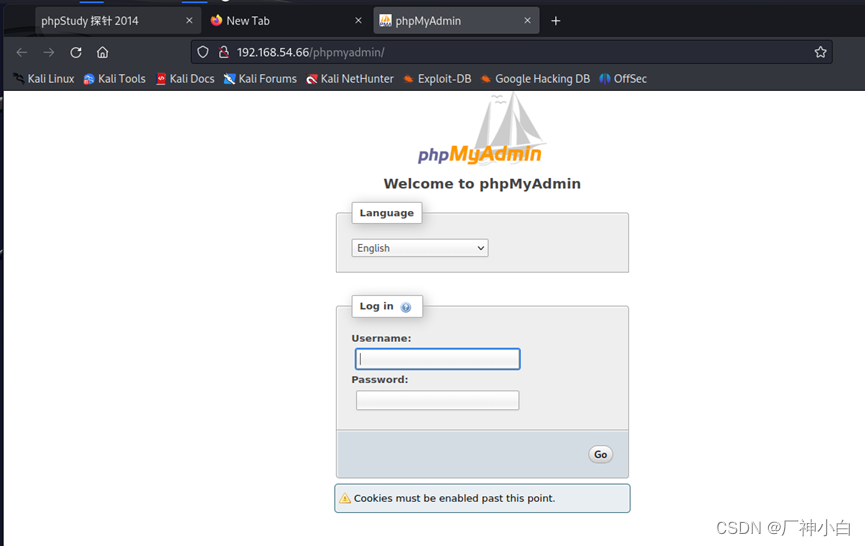
Task: Click the phpMyAdmin sailboat logo
Action: [x=480, y=130]
